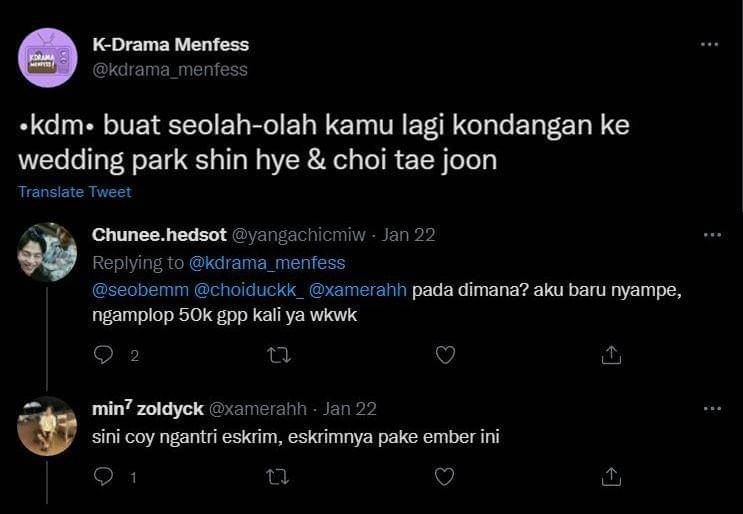
Task: Open more options for K-Drama Menfess tweet
Action: [710, 45]
